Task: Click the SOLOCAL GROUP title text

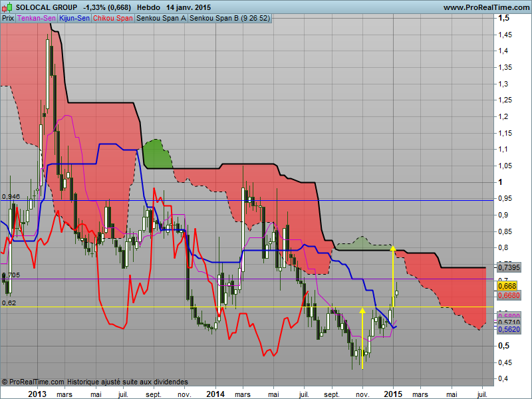Action: pyautogui.click(x=47, y=7)
